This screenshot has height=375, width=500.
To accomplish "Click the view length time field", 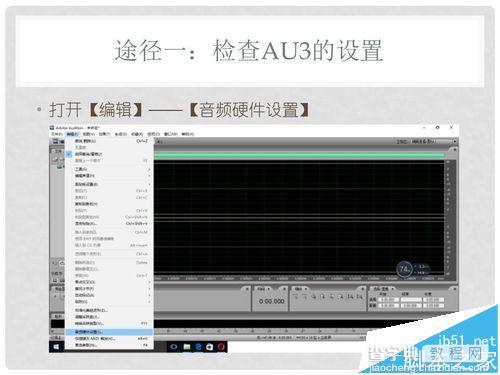I will point(433,306).
